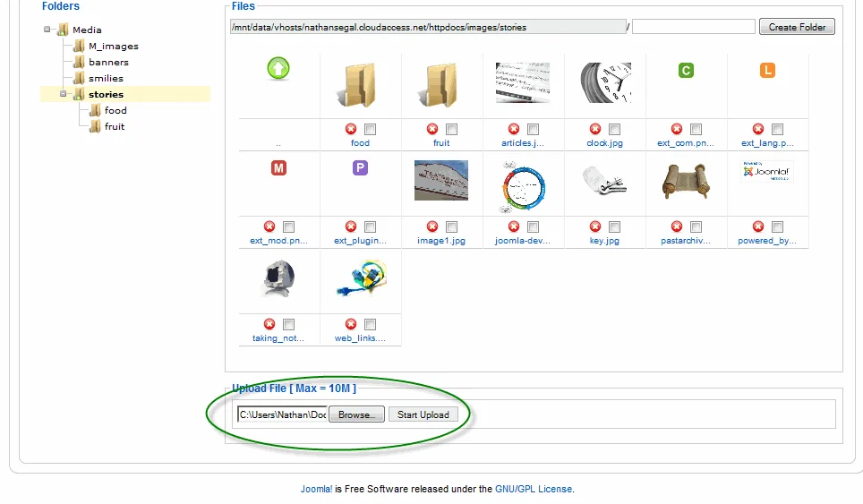Remove web_links image with red X icon
The height and width of the screenshot is (504, 863).
tap(351, 323)
